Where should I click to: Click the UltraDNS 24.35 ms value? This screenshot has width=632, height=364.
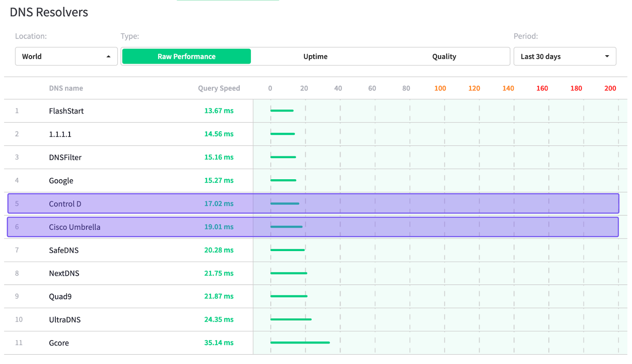219,319
